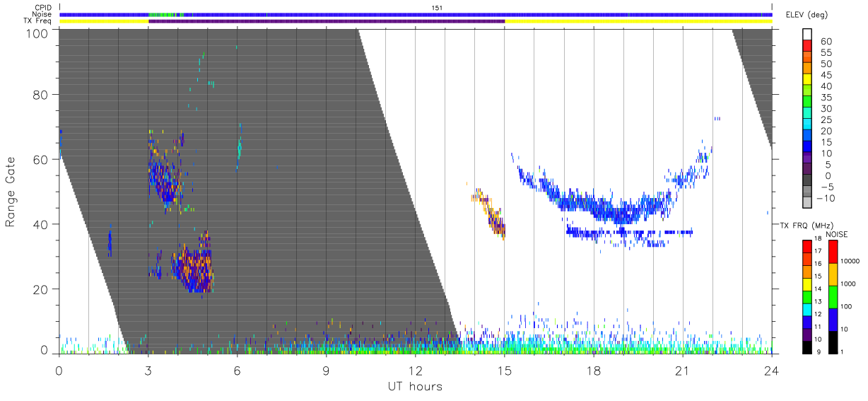Click the 24 tick on the UT hours axis
868x401 pixels.
coord(771,369)
